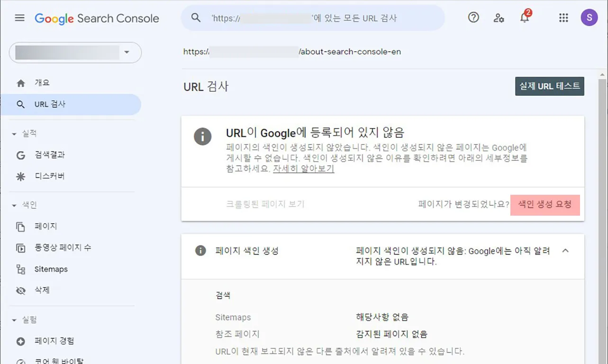The image size is (608, 364).
Task: Open the 자세히 알아보기 link
Action: (304, 169)
